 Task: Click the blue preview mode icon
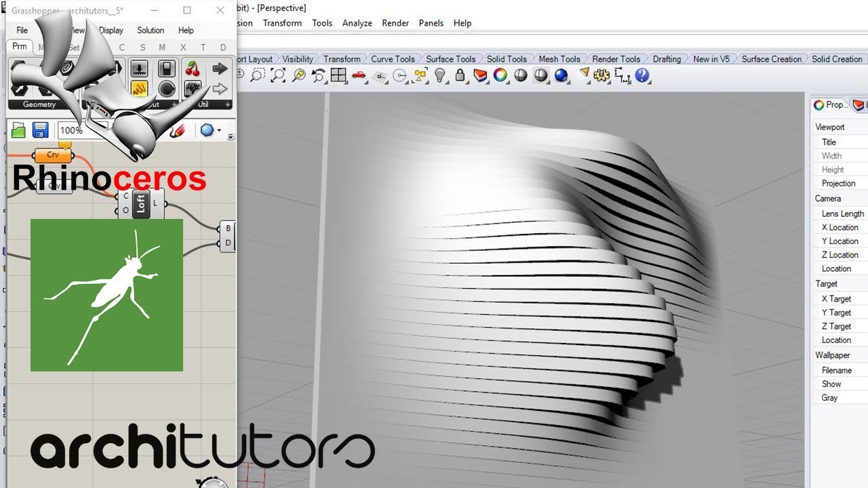tap(207, 130)
